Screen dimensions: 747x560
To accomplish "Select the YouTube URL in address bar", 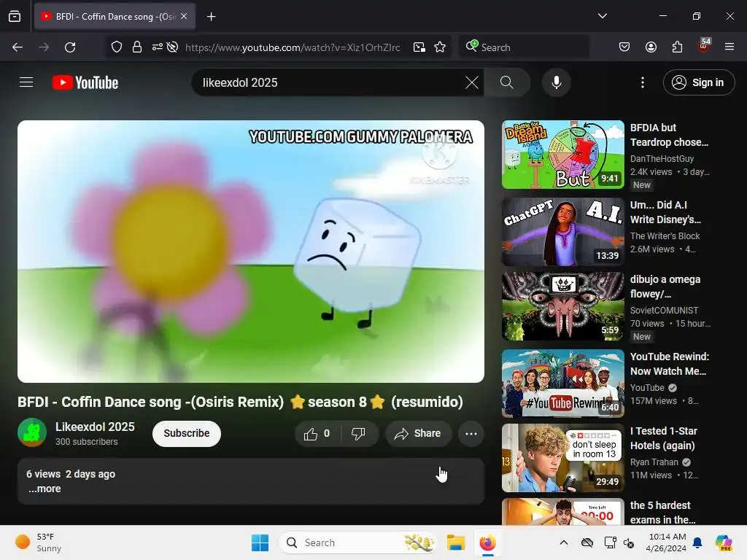I will click(x=293, y=47).
